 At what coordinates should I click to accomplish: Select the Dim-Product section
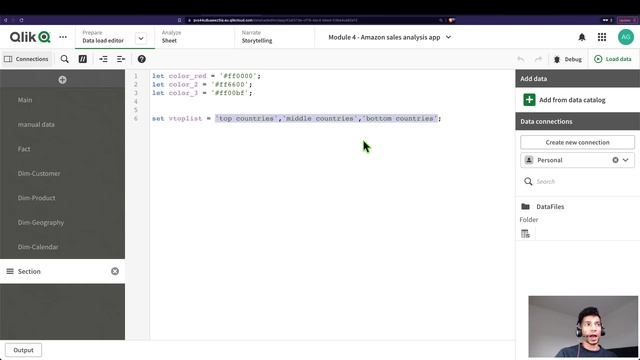click(x=62, y=198)
